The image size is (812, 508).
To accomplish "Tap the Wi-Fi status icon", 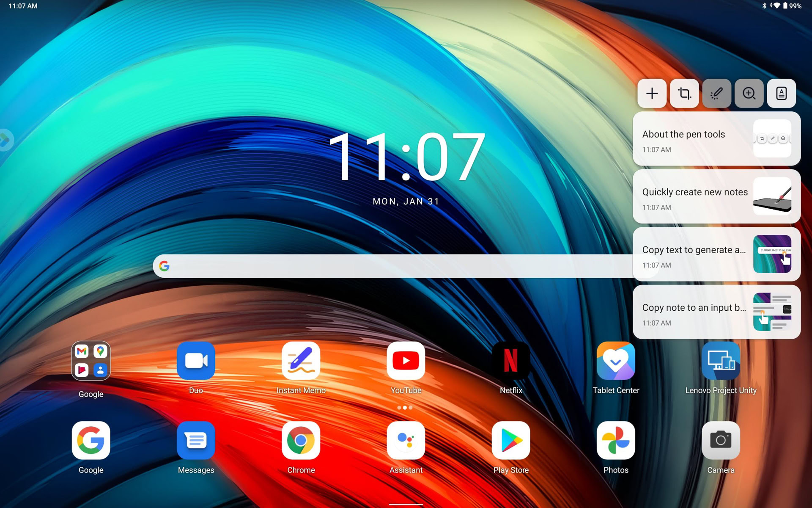I will [776, 6].
